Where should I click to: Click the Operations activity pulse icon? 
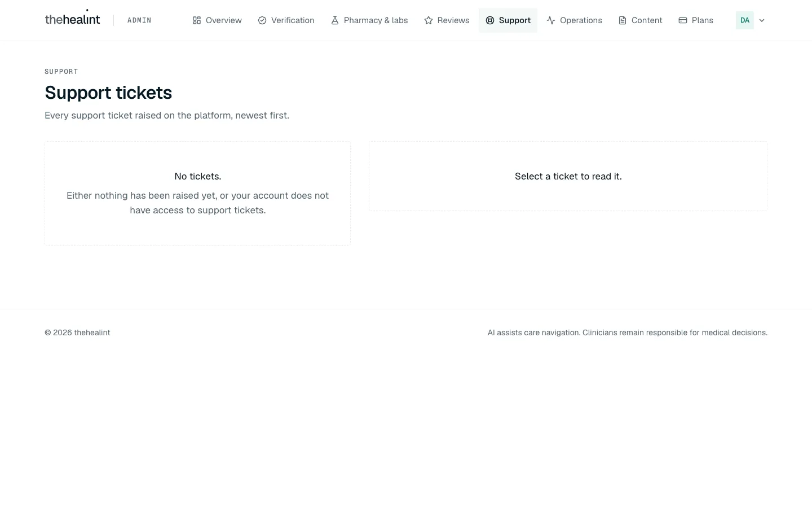[x=551, y=20]
